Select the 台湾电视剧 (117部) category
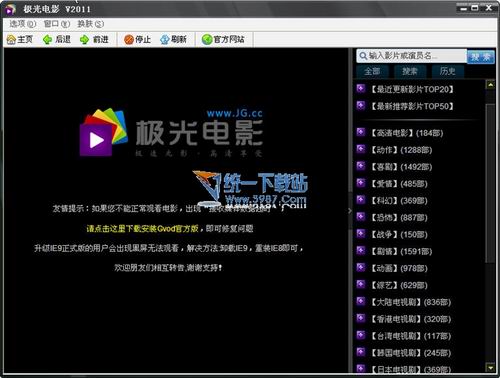500x378 pixels. (411, 336)
